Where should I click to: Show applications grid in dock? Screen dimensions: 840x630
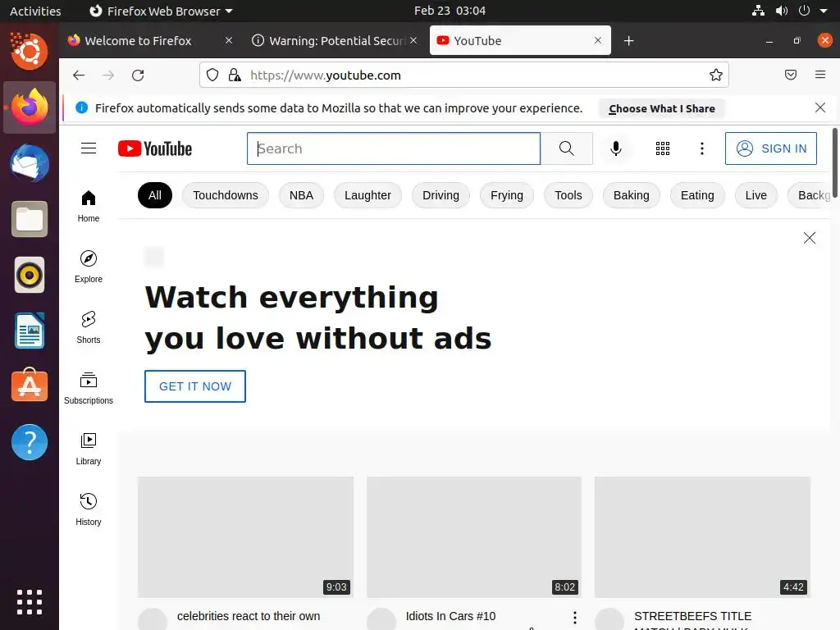pyautogui.click(x=30, y=602)
